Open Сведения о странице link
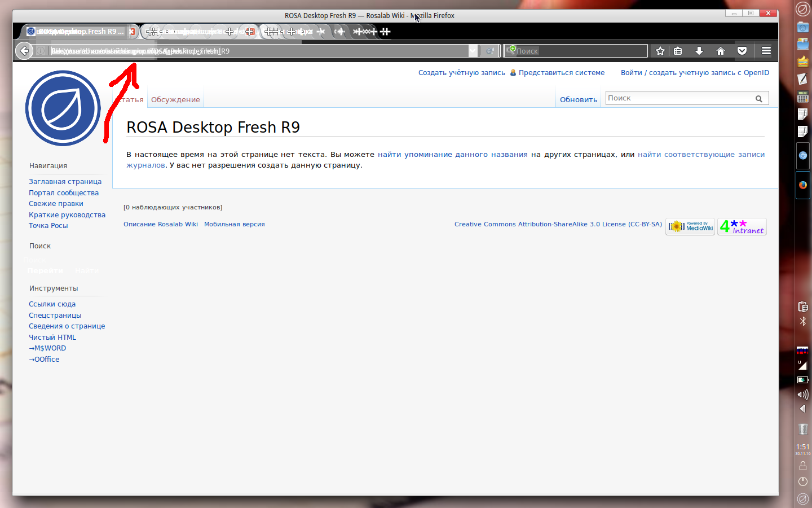 pos(67,326)
